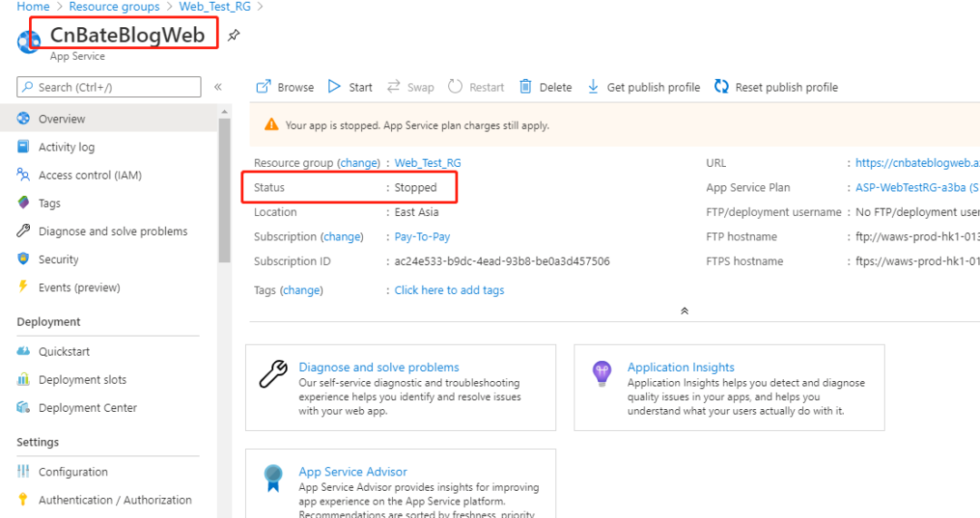This screenshot has height=518, width=980.
Task: Click the Get publish profile download icon
Action: click(593, 86)
